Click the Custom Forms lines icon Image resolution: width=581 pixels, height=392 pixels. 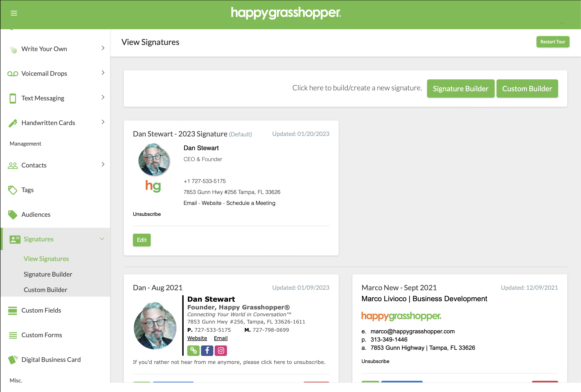click(x=13, y=335)
